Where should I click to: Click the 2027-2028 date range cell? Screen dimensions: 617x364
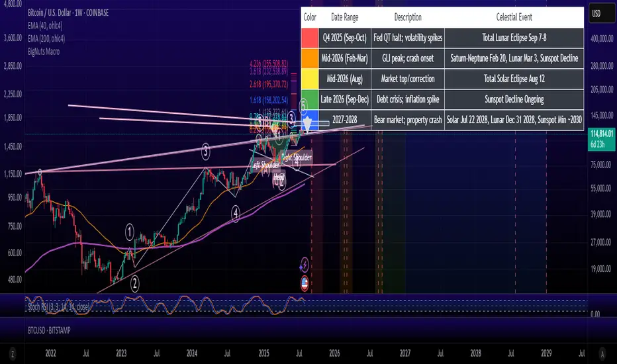tap(345, 120)
